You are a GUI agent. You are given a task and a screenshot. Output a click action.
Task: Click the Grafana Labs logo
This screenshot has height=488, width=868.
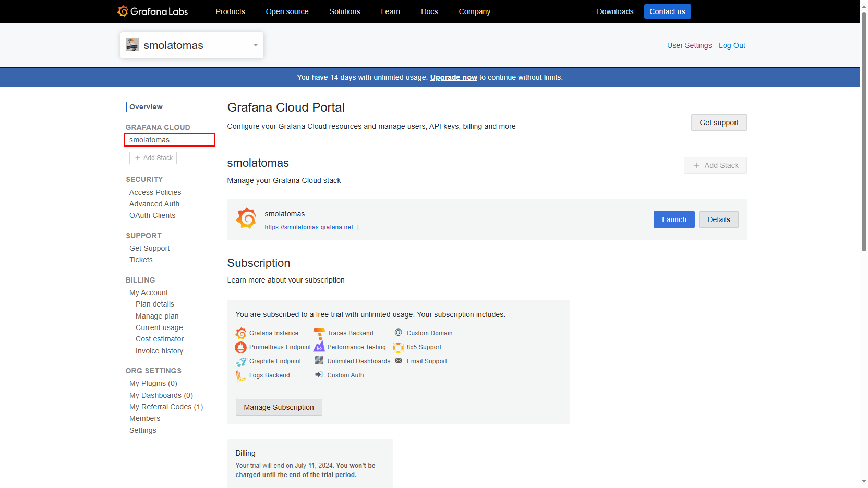point(152,11)
